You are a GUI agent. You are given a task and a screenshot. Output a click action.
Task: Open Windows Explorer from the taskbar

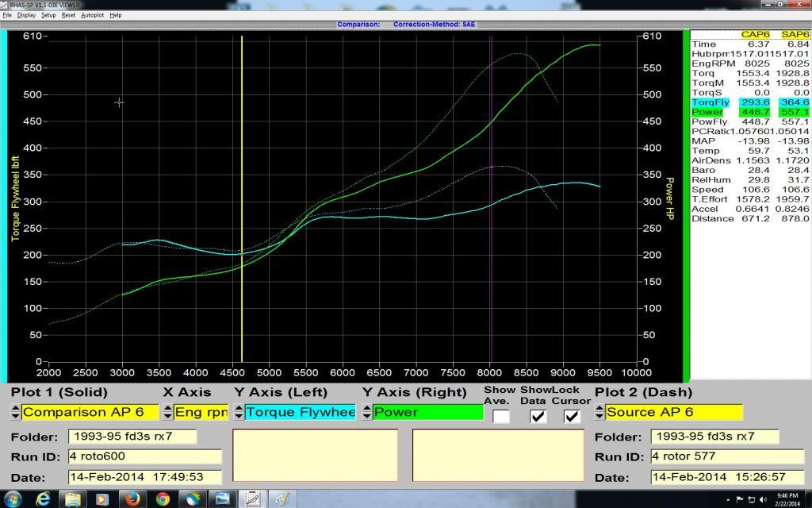pos(72,499)
